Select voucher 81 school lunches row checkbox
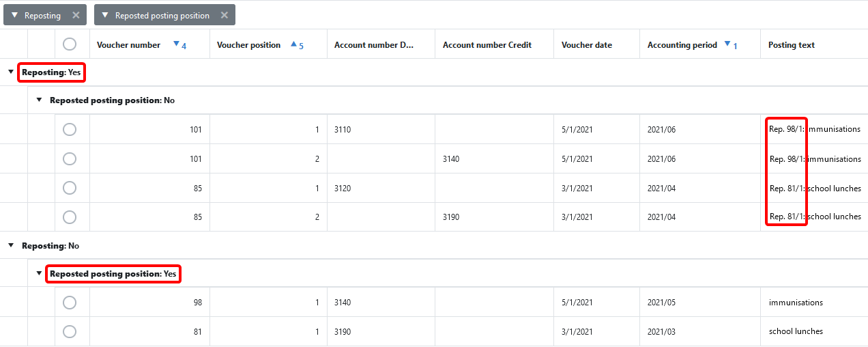Viewport: 868px width, 347px height. tap(70, 331)
